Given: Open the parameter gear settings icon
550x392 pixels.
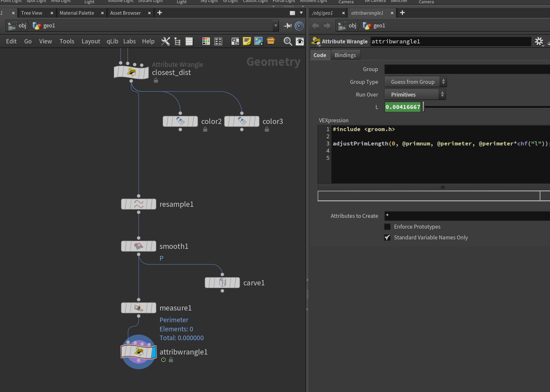Looking at the screenshot, I should [539, 41].
